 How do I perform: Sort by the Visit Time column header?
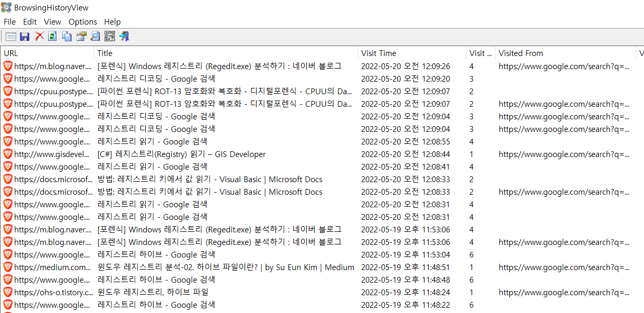click(412, 53)
